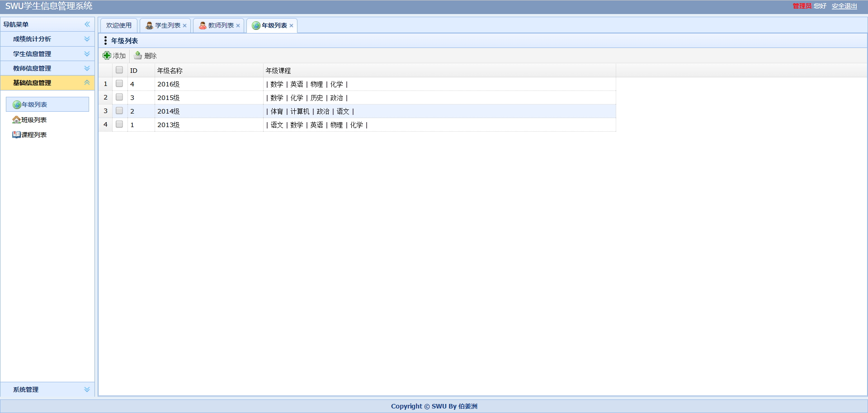Click the 安全退出 logout link
The height and width of the screenshot is (413, 868).
pos(844,6)
